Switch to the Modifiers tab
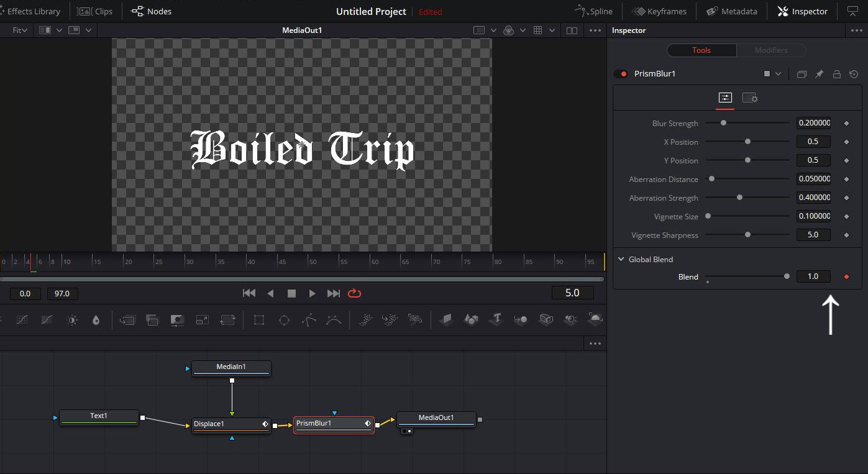Viewport: 868px width, 474px height. tap(771, 50)
